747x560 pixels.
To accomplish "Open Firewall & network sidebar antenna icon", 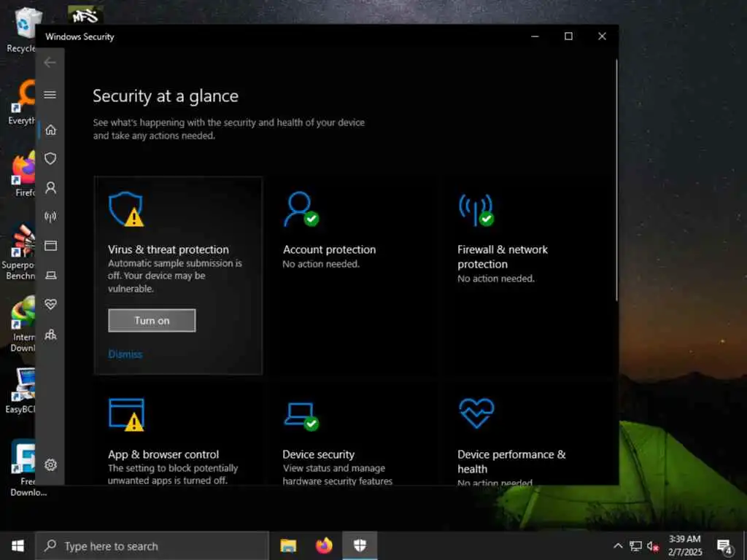I will (50, 217).
